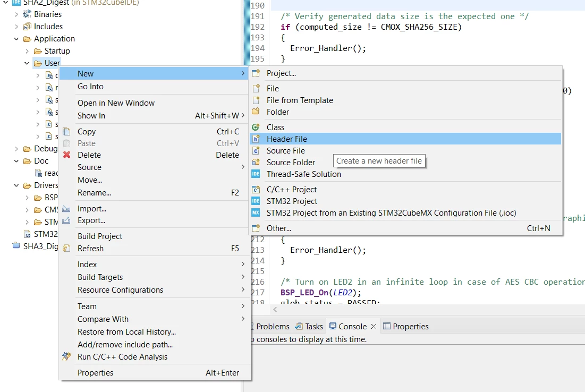This screenshot has width=585, height=392.
Task: Click the Error_Handler(); call on line 194
Action: pyautogui.click(x=328, y=48)
